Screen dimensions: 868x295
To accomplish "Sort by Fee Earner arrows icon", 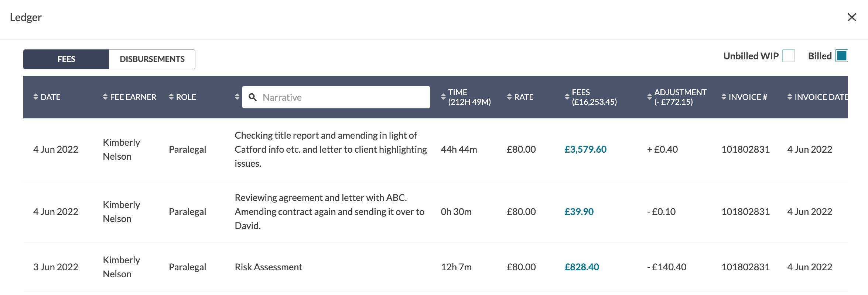I will point(105,97).
